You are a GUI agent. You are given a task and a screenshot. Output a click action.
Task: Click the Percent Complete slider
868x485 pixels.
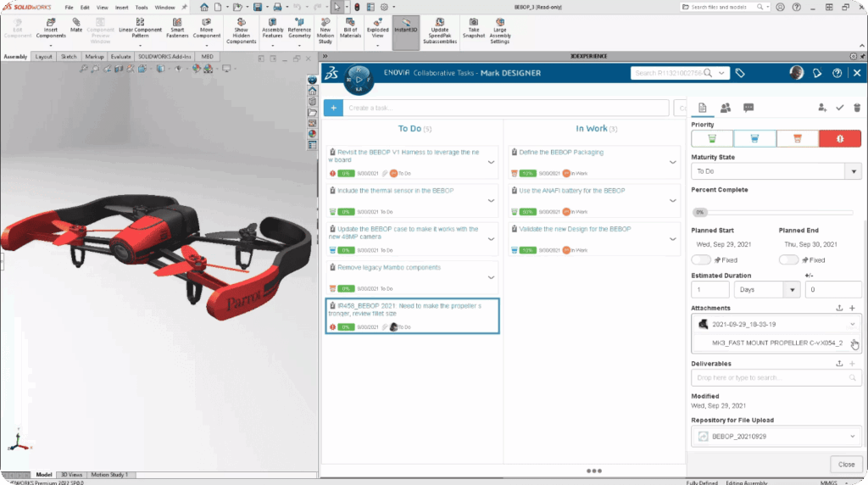pos(771,212)
